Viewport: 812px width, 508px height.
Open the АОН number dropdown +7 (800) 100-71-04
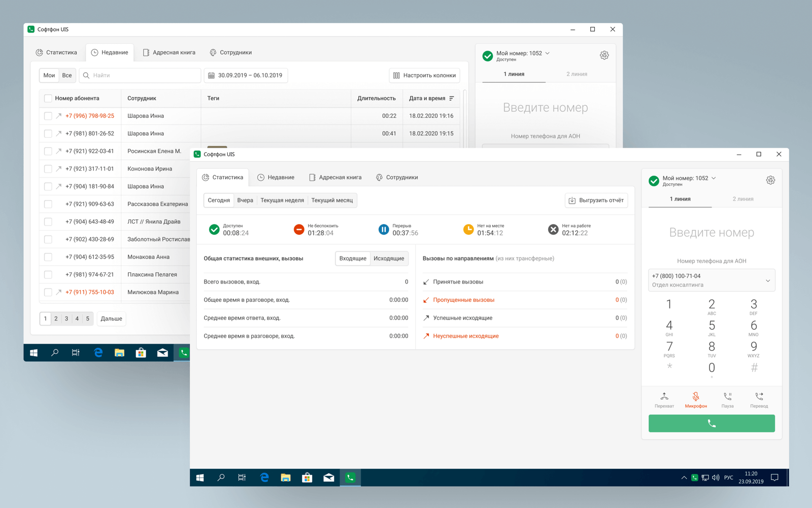712,280
